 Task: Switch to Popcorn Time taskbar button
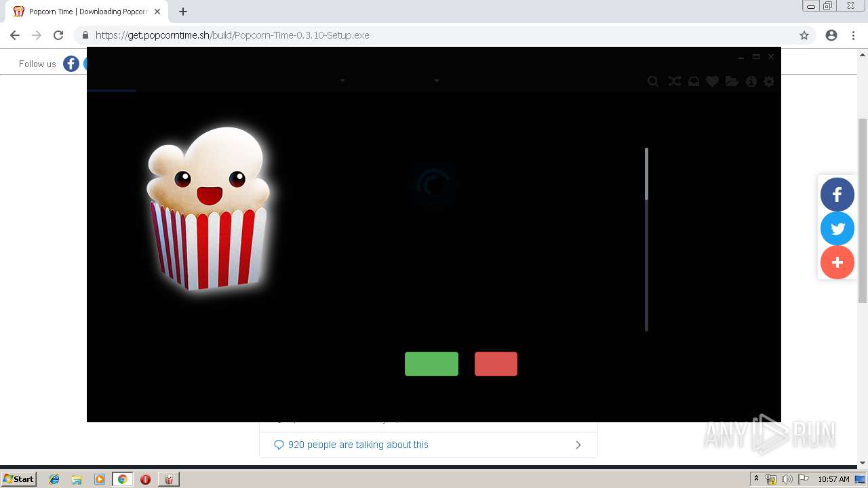pyautogui.click(x=168, y=479)
